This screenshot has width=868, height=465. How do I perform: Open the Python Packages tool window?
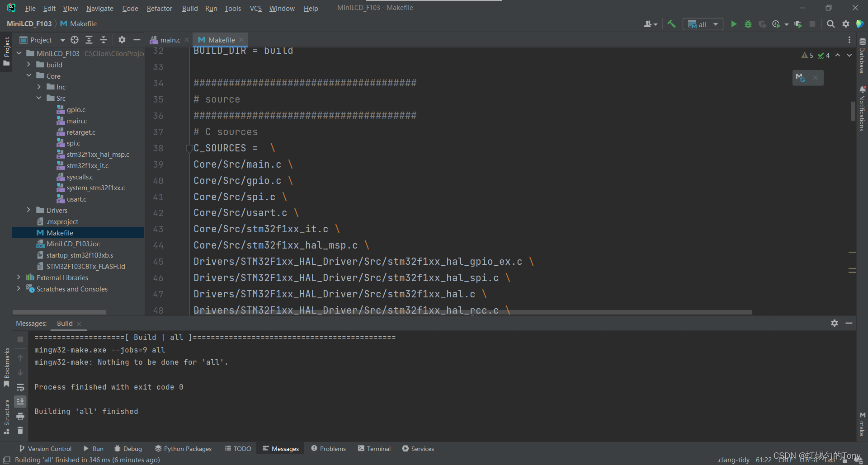tap(183, 449)
